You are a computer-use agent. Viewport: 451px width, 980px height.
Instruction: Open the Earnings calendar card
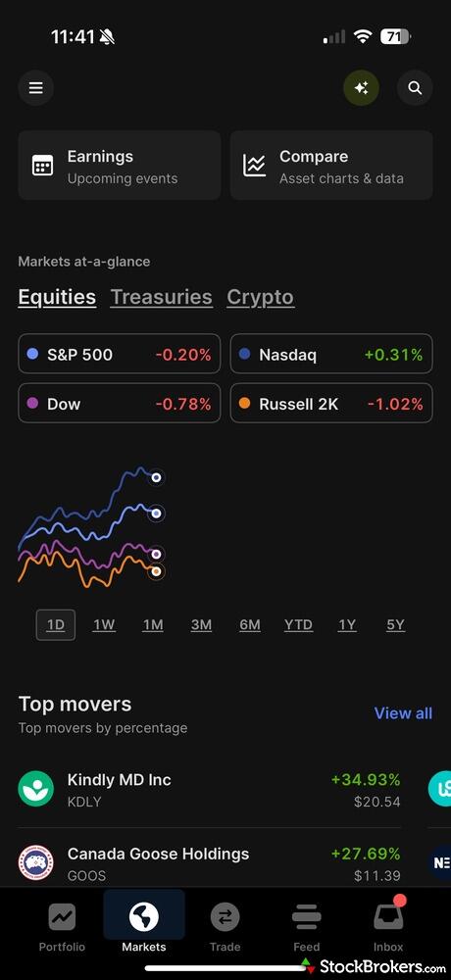tap(120, 166)
